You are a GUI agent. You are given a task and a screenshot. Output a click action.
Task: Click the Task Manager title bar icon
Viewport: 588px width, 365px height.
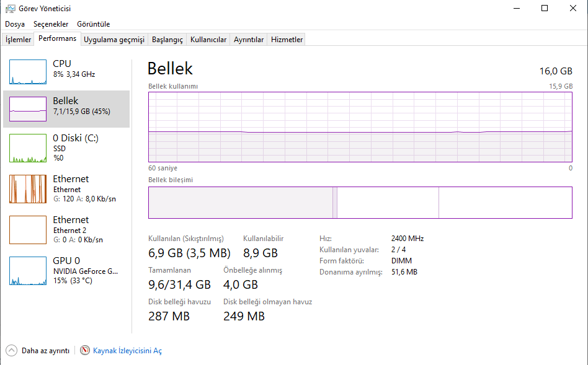11,9
